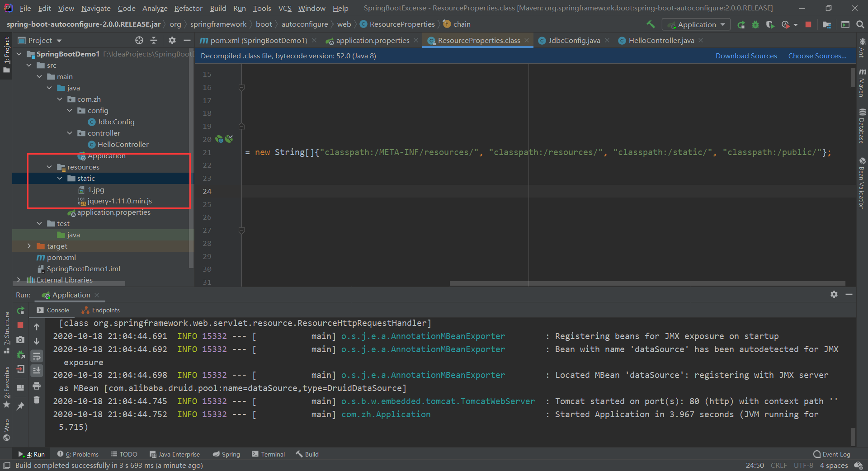Toggle scroll to end in console
The height and width of the screenshot is (471, 868).
[37, 371]
